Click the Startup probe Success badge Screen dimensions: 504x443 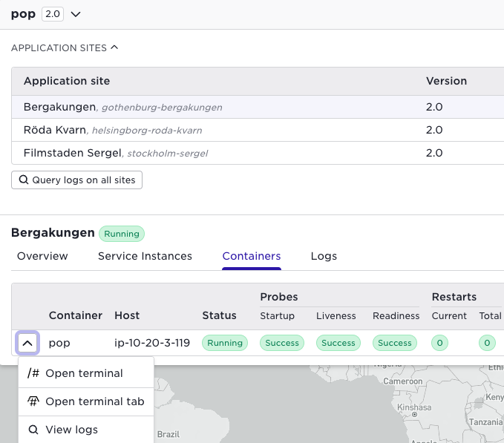click(282, 343)
